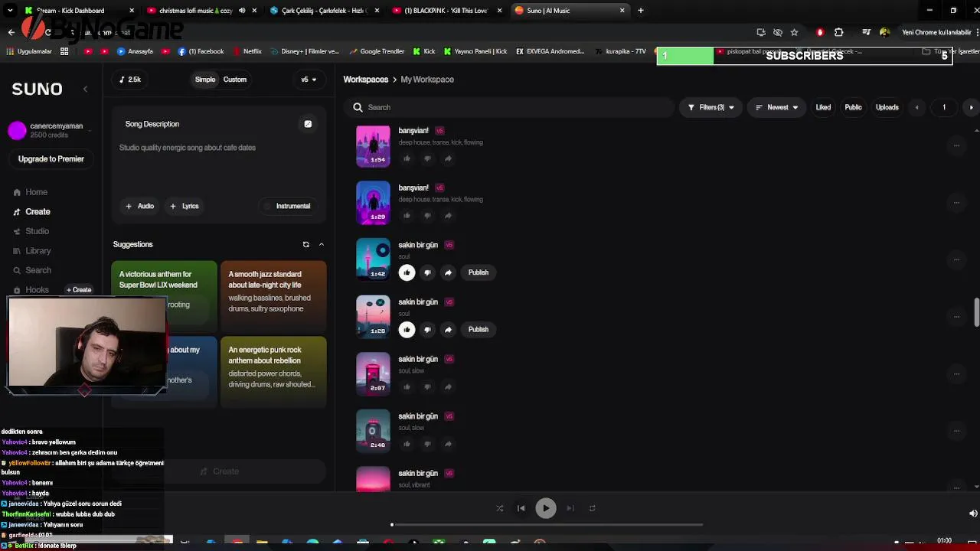The image size is (980, 551).
Task: Open more options for the 2:48 sakin bir gün
Action: click(956, 431)
